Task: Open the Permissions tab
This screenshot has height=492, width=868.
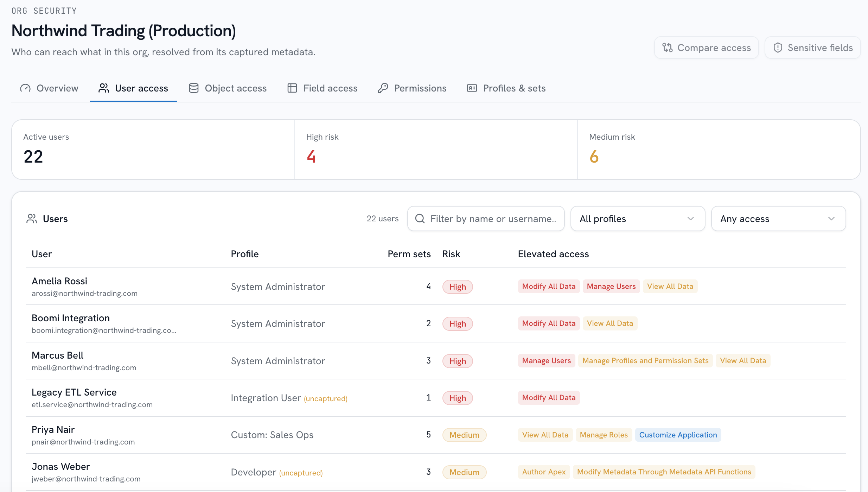Action: 412,88
